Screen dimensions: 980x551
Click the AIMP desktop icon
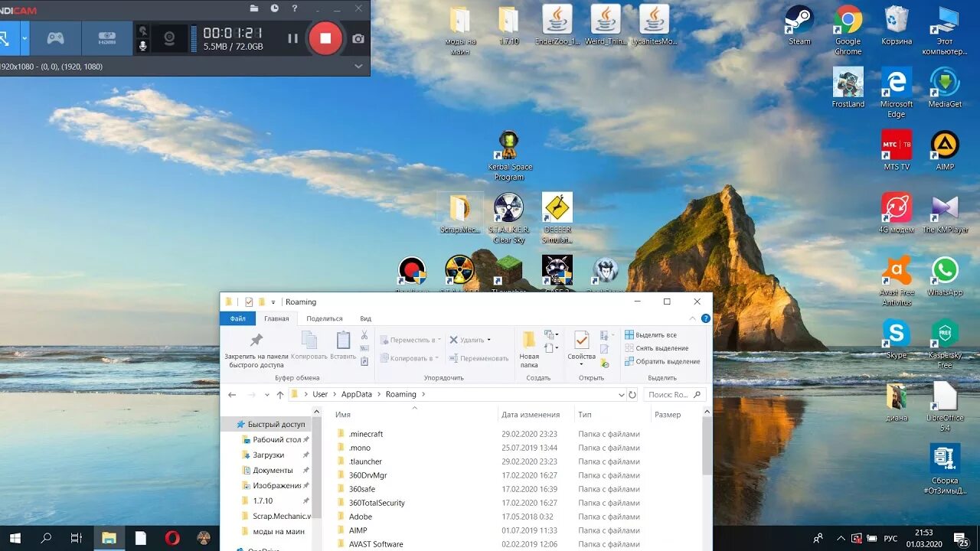pyautogui.click(x=945, y=150)
